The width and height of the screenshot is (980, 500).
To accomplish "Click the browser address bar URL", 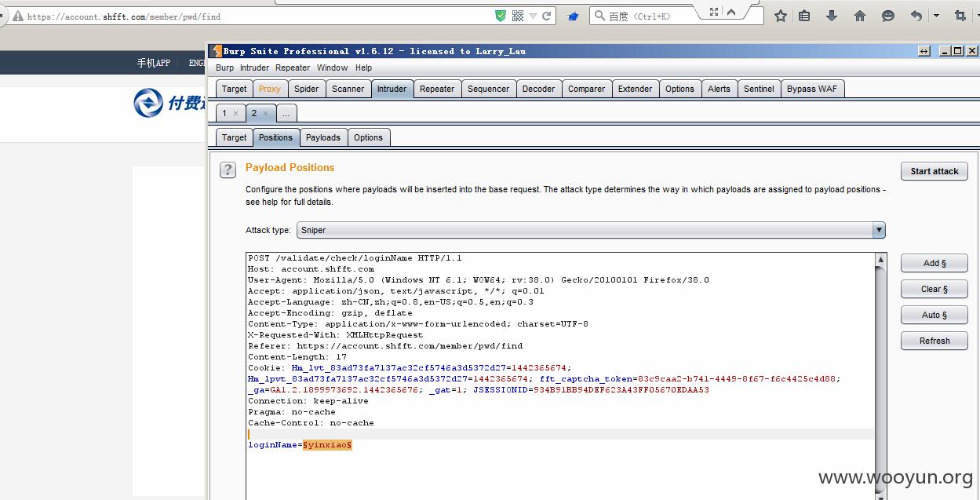I will tap(123, 16).
